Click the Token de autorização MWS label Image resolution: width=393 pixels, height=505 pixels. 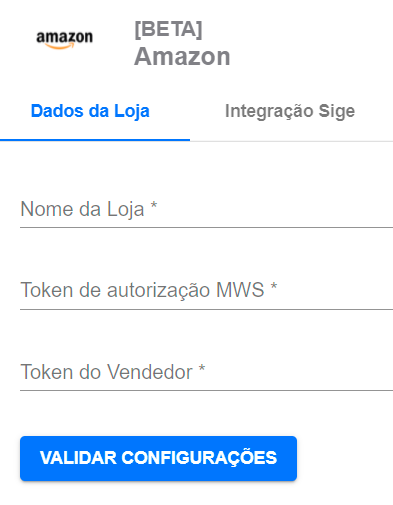pos(142,290)
